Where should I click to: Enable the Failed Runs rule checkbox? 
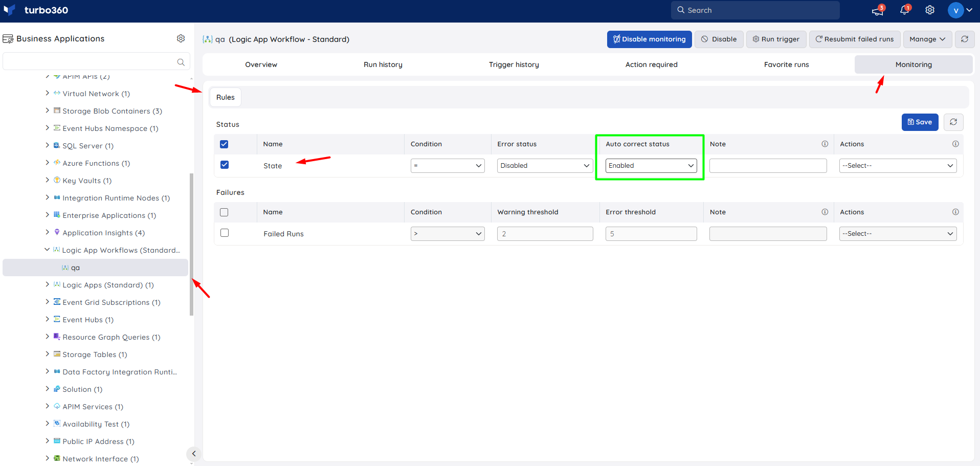click(x=225, y=233)
